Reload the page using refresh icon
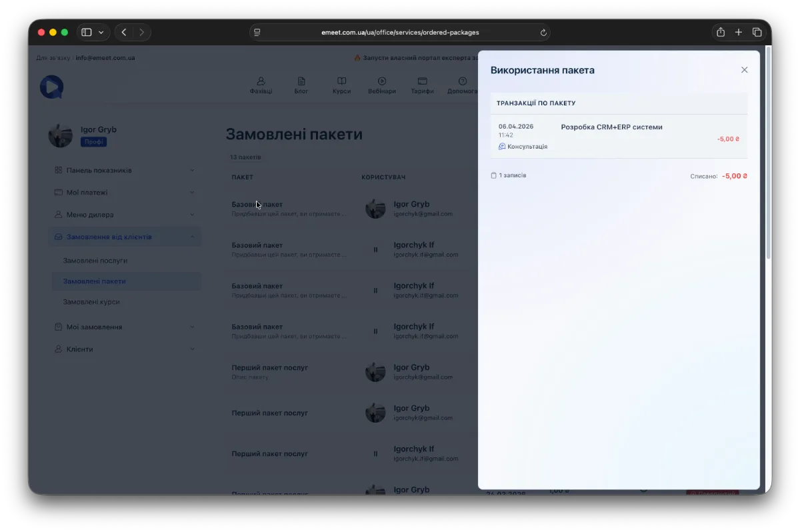This screenshot has height=532, width=800. pyautogui.click(x=543, y=33)
